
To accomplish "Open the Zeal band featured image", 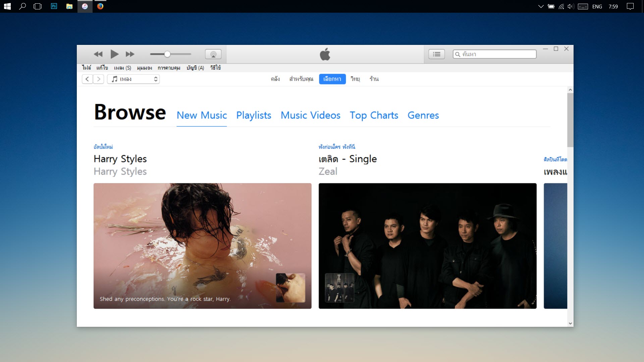I will click(x=427, y=246).
